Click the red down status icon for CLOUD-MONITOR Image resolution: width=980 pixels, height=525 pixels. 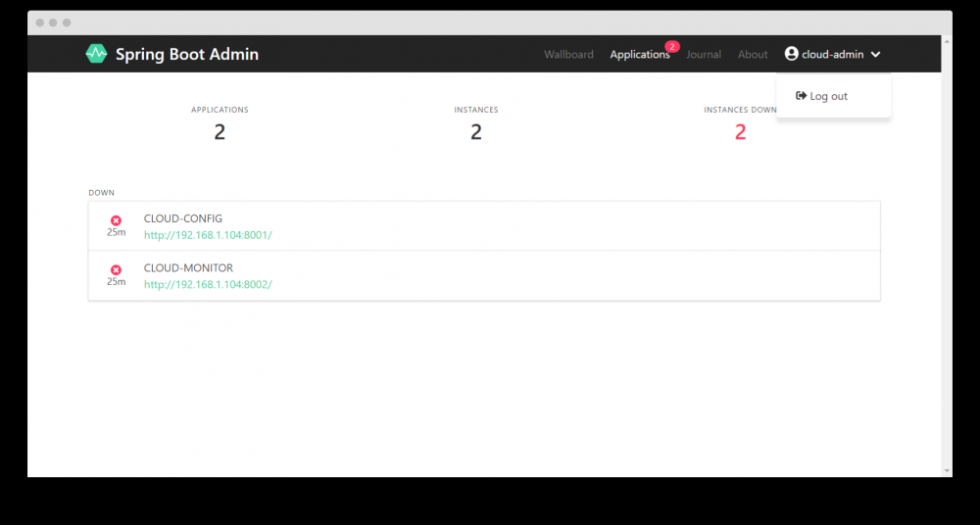[116, 270]
